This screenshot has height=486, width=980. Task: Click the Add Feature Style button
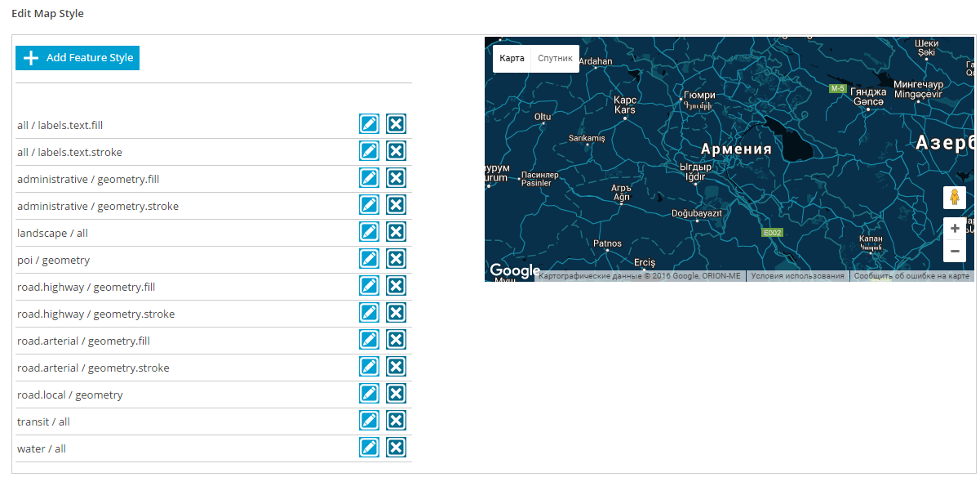(x=78, y=58)
